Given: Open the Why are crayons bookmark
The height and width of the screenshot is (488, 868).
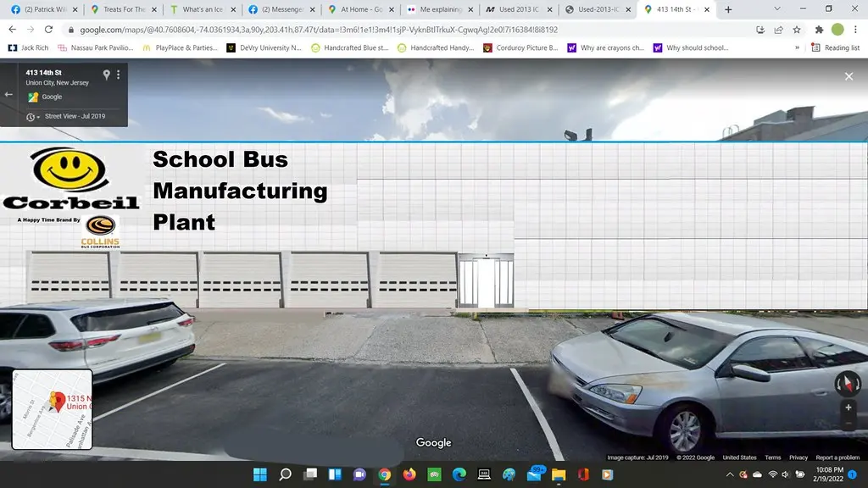Looking at the screenshot, I should [605, 48].
